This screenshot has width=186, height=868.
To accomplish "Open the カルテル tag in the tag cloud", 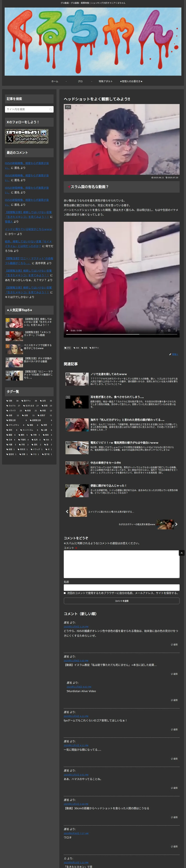I will [13, 406].
